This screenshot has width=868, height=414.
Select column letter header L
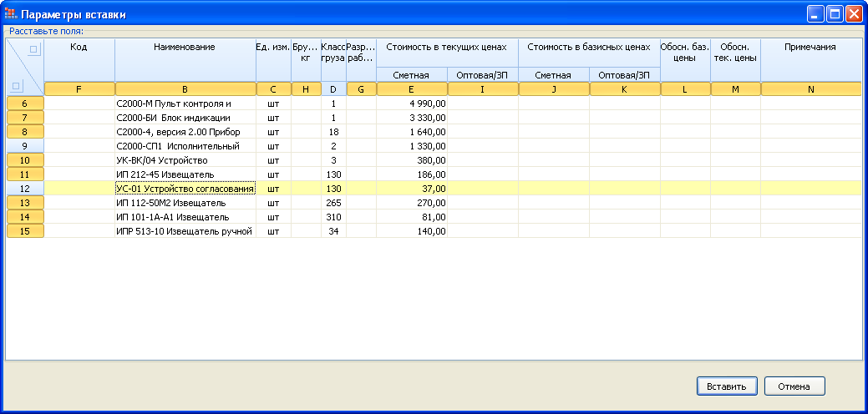pyautogui.click(x=685, y=89)
